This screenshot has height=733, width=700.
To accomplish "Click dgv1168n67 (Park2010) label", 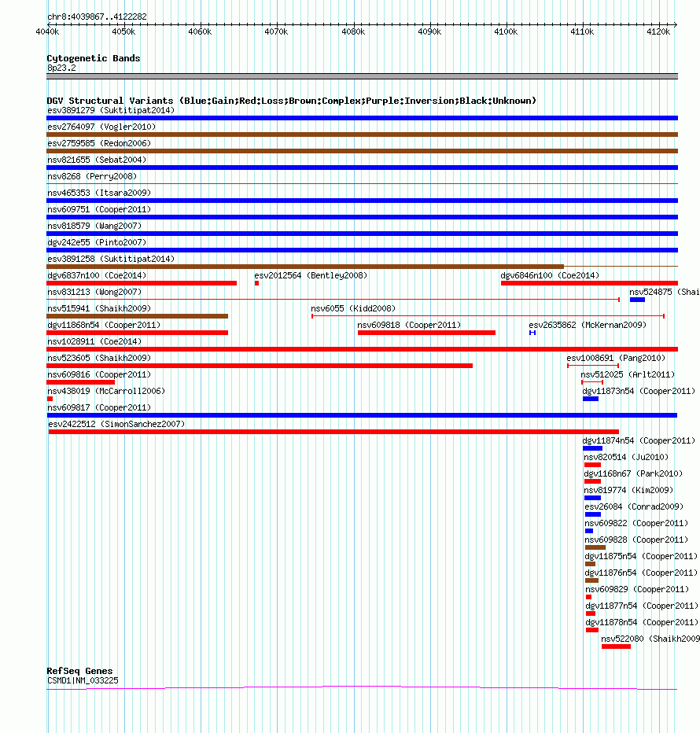I will [633, 473].
